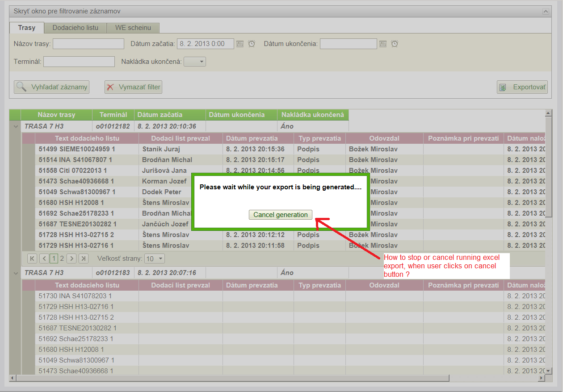Click Vyhľadať záznamy search button
This screenshot has height=392, width=563.
click(x=52, y=87)
